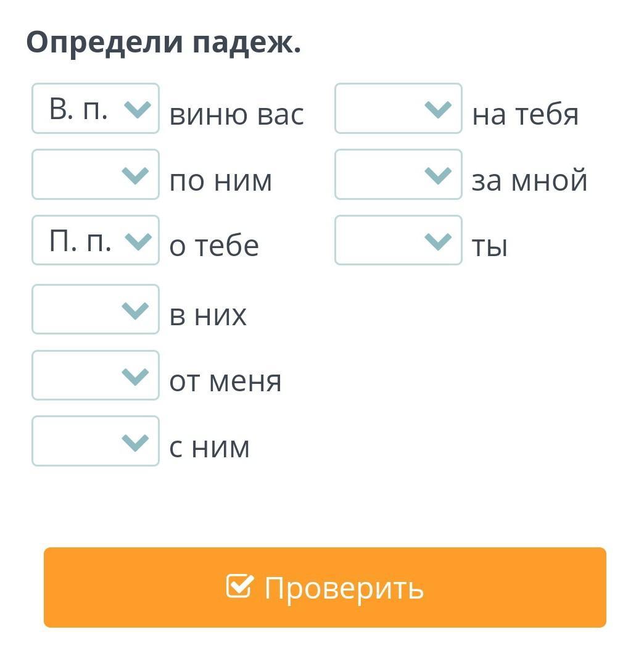Image resolution: width=644 pixels, height=656 pixels.
Task: Expand the dropdown beside «за мной»
Action: click(398, 175)
